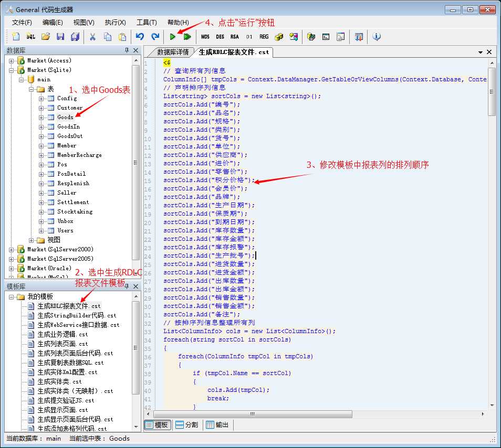This screenshot has width=501, height=448.
Task: Select the Stocktaking table
Action: [75, 211]
